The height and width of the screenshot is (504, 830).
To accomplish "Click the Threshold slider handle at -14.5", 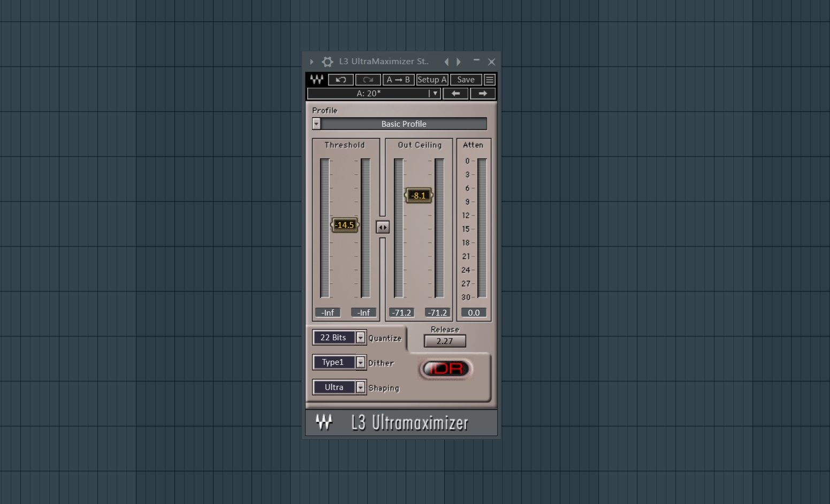I will pyautogui.click(x=345, y=225).
